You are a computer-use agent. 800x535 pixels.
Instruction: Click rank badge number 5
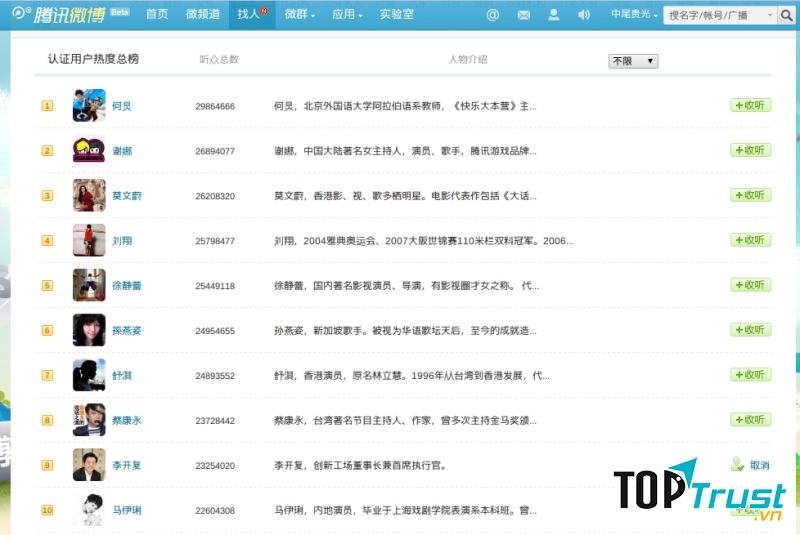(47, 285)
